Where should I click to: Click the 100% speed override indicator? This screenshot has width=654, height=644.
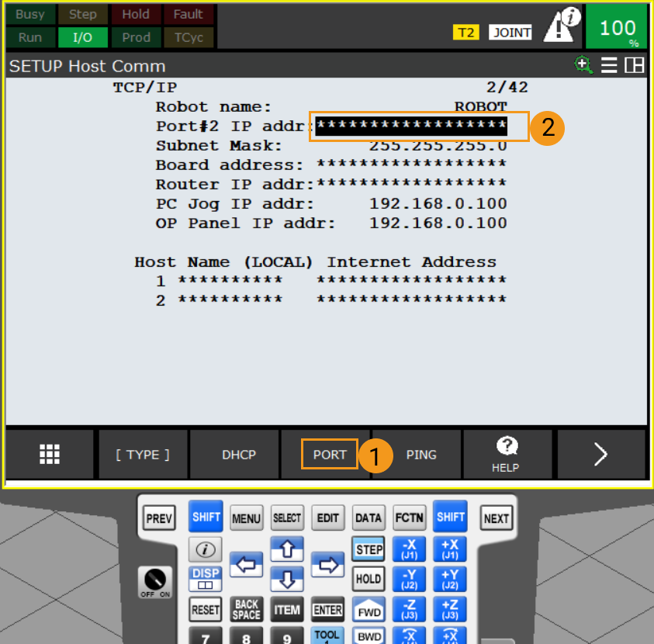pyautogui.click(x=617, y=26)
